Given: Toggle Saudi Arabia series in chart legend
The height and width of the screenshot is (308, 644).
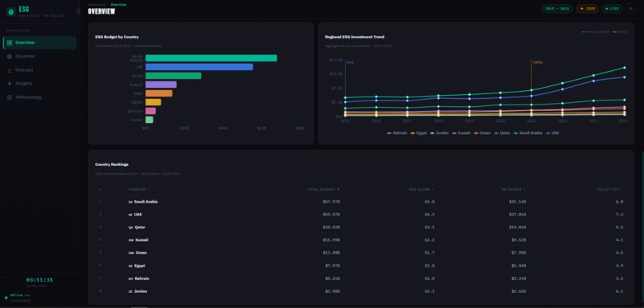Looking at the screenshot, I should coord(529,133).
